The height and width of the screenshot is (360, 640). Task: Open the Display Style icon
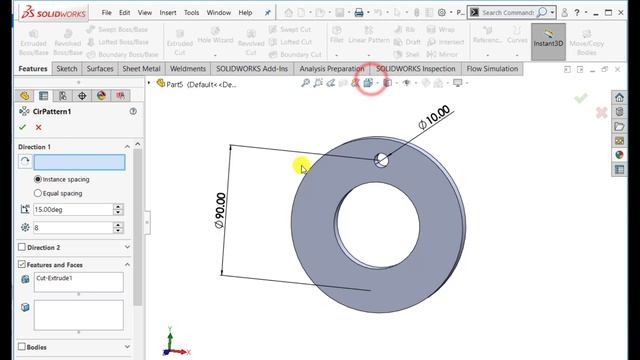[387, 83]
